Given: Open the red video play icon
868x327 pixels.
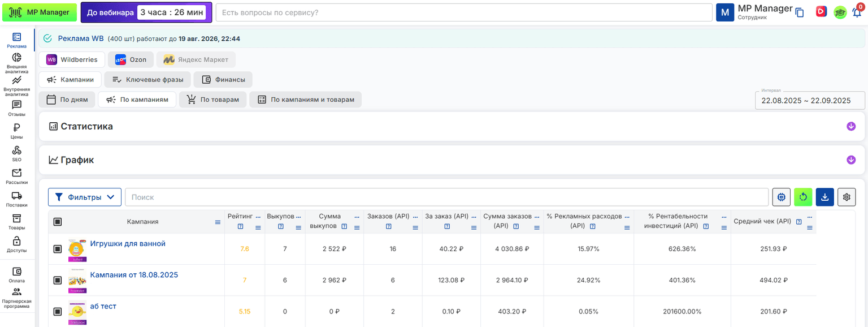Looking at the screenshot, I should coord(822,11).
